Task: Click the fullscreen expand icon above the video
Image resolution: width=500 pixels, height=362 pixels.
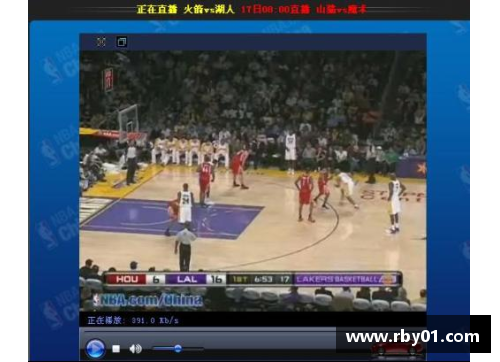Action: pyautogui.click(x=101, y=42)
